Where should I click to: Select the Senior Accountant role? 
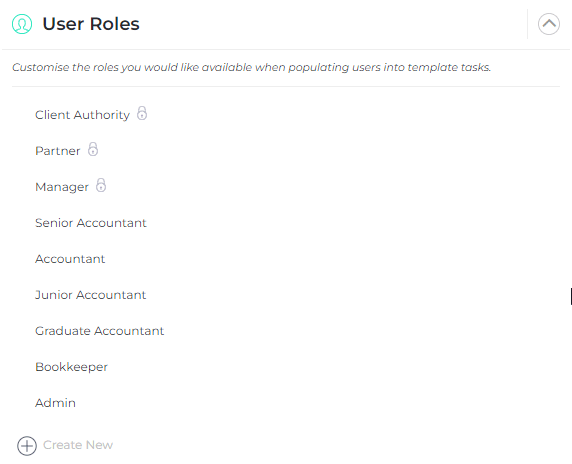(90, 223)
